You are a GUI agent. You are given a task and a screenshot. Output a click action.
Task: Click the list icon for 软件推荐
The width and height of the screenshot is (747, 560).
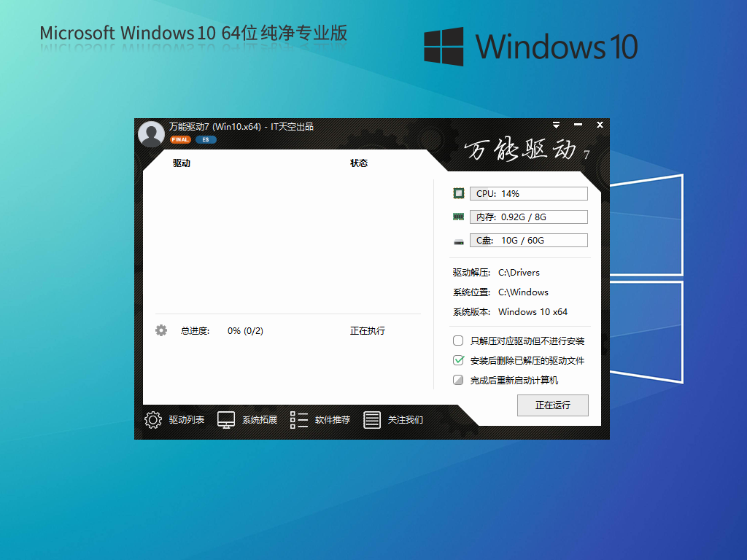coord(298,419)
